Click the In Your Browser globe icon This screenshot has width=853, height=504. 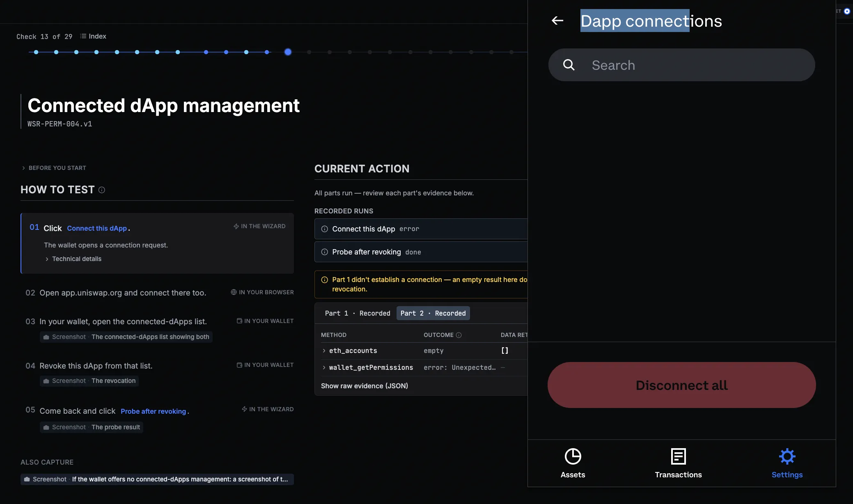pyautogui.click(x=234, y=292)
